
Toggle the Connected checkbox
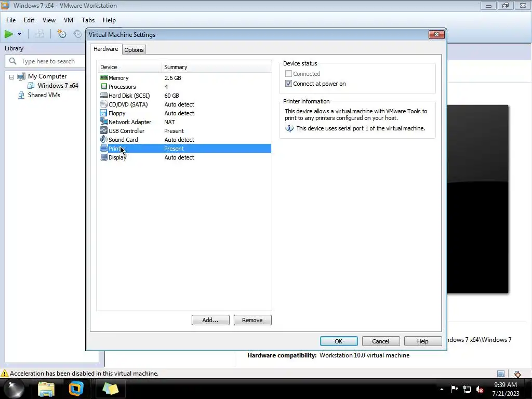click(x=288, y=74)
